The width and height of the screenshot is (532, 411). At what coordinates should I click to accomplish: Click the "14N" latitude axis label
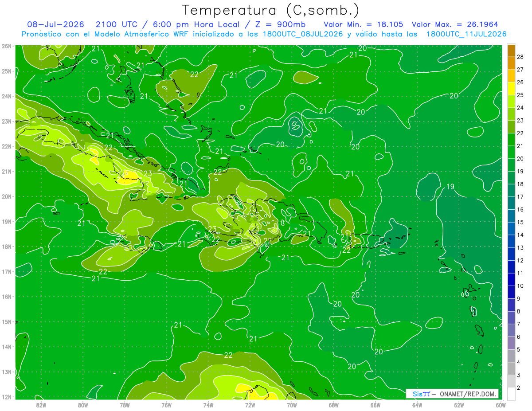pyautogui.click(x=7, y=347)
